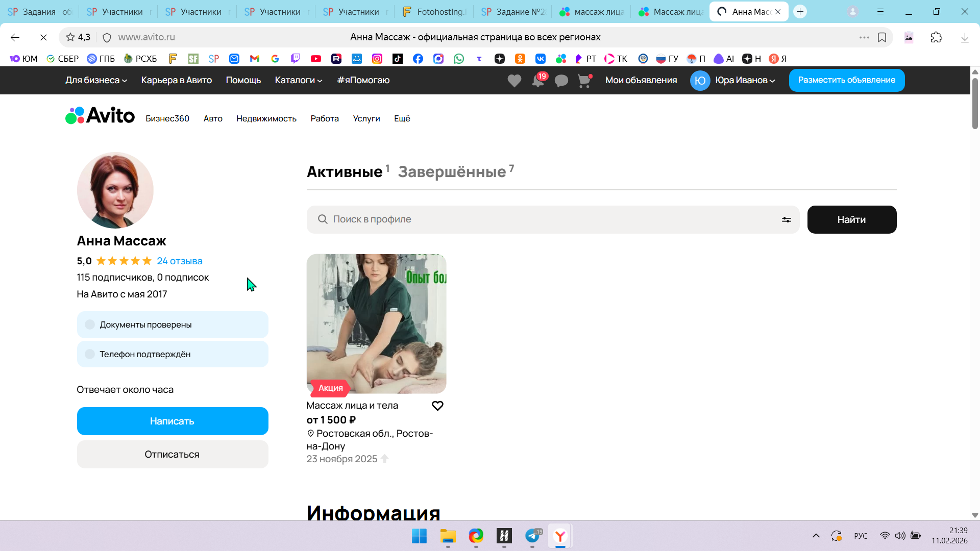Click the browser bookmark icon
This screenshot has height=551, width=980.
pos(881,37)
